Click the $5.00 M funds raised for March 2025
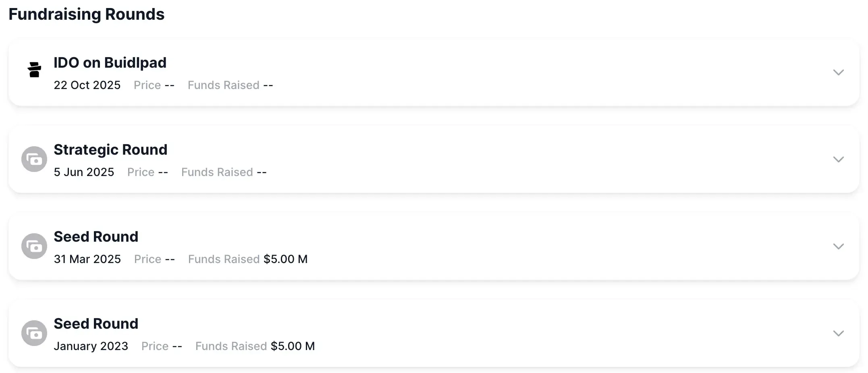 point(285,259)
